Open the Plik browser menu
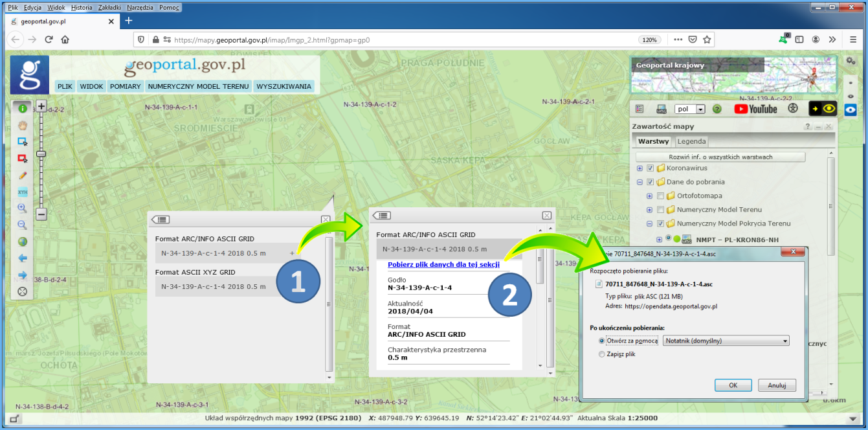The height and width of the screenshot is (430, 868). 12,8
